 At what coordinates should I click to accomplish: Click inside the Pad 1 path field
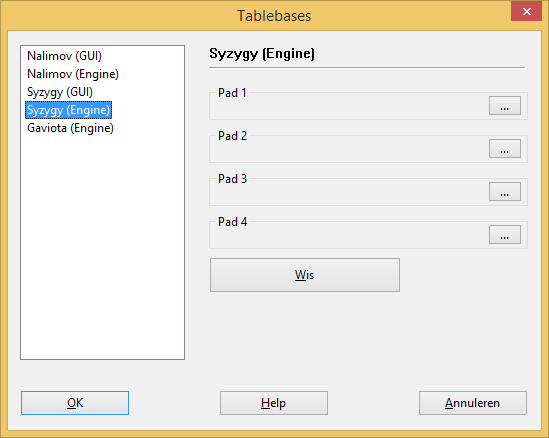point(349,106)
